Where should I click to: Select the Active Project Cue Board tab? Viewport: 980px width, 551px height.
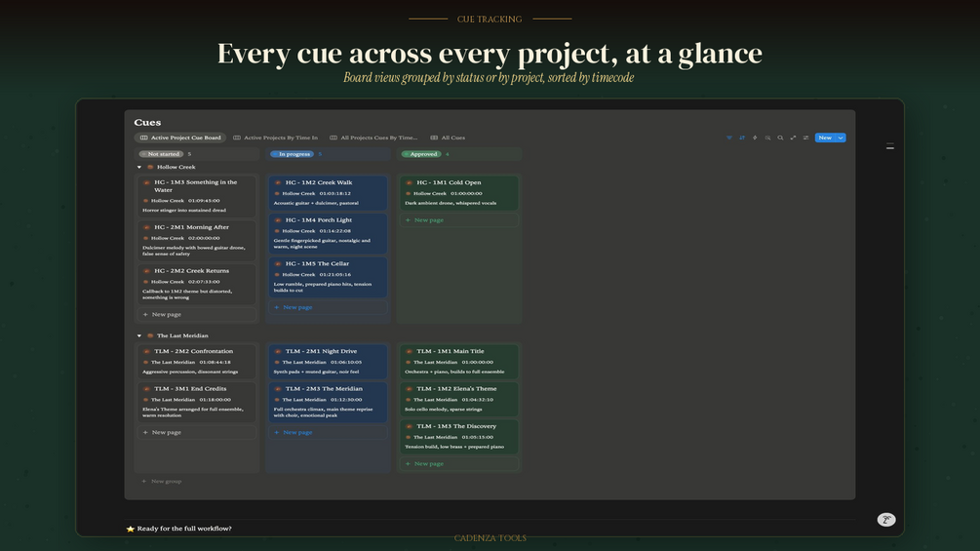click(x=180, y=138)
